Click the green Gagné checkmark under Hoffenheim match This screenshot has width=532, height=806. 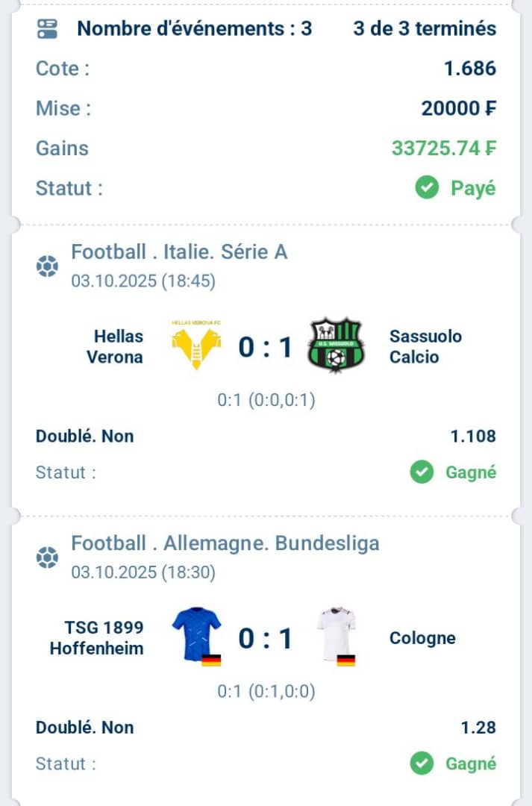422,763
